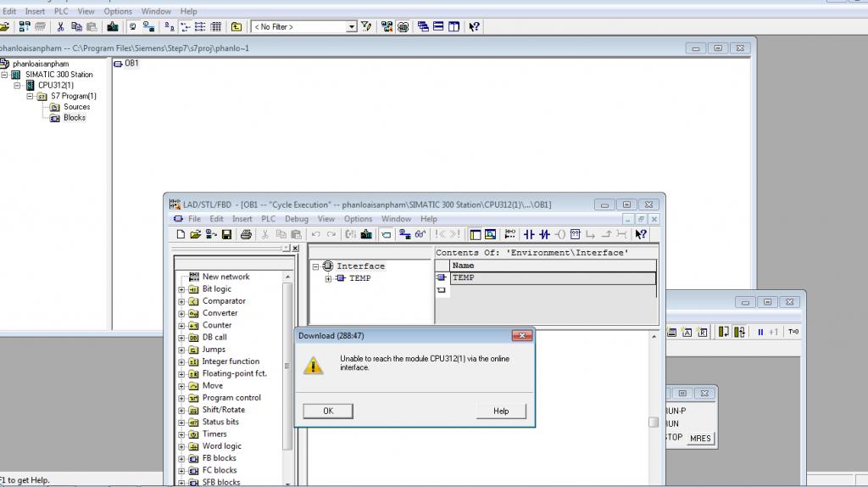Image resolution: width=868 pixels, height=487 pixels.
Task: Click the Up One Level folder icon
Action: [236, 26]
